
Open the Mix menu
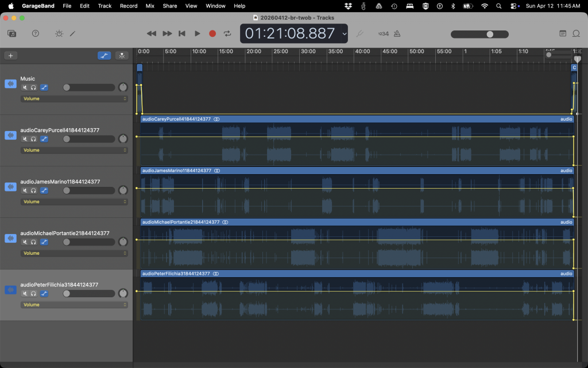click(x=150, y=6)
